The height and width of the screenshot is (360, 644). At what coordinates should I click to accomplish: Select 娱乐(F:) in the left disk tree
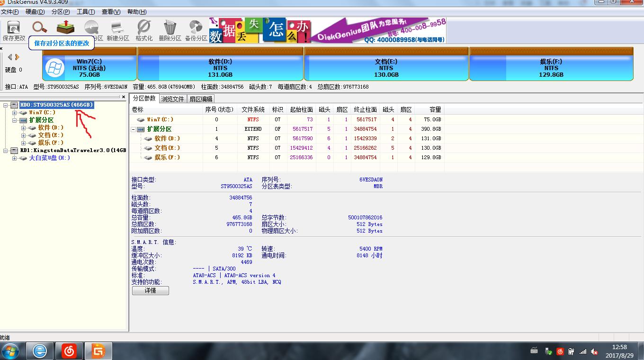pyautogui.click(x=51, y=143)
